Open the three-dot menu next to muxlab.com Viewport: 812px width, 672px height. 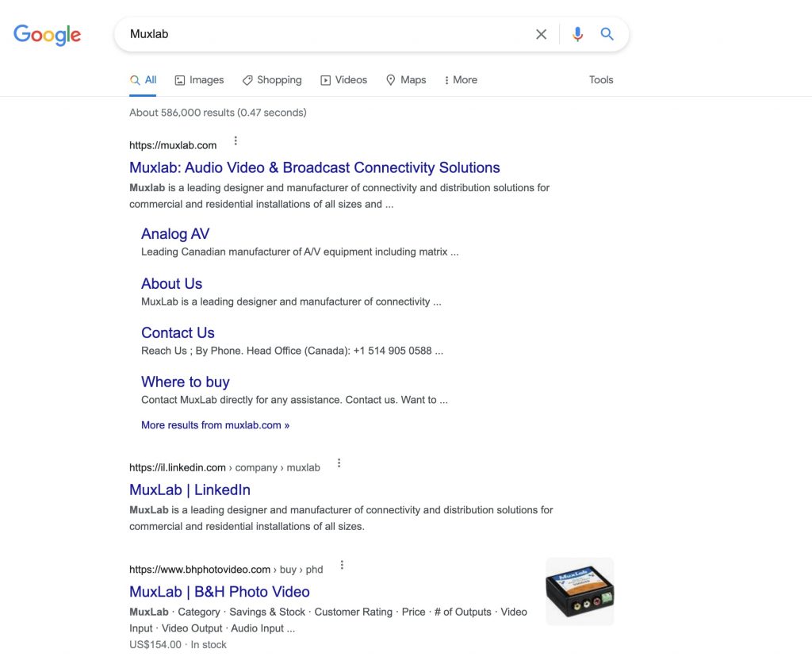click(x=236, y=141)
